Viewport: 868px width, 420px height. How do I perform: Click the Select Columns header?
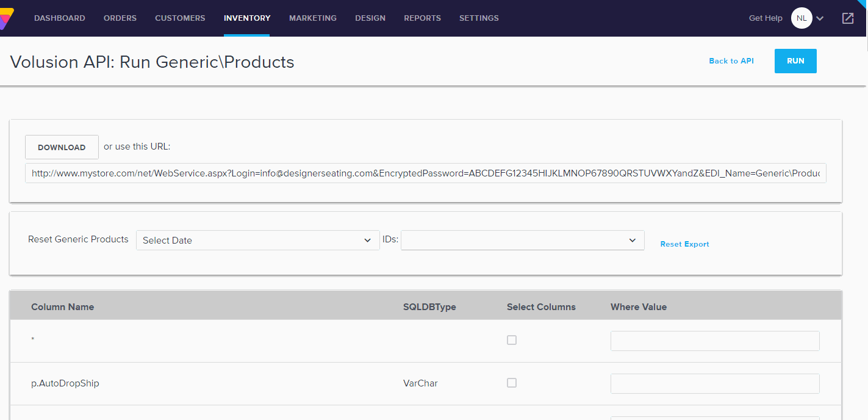tap(541, 307)
